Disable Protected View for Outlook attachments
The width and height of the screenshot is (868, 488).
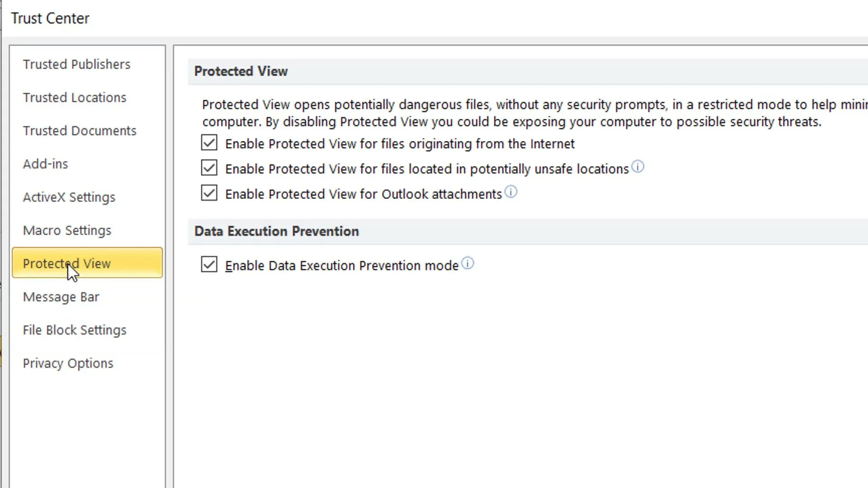pyautogui.click(x=209, y=193)
